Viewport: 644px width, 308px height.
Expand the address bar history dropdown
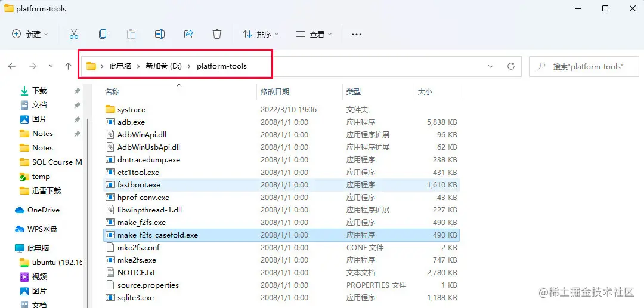tap(490, 66)
